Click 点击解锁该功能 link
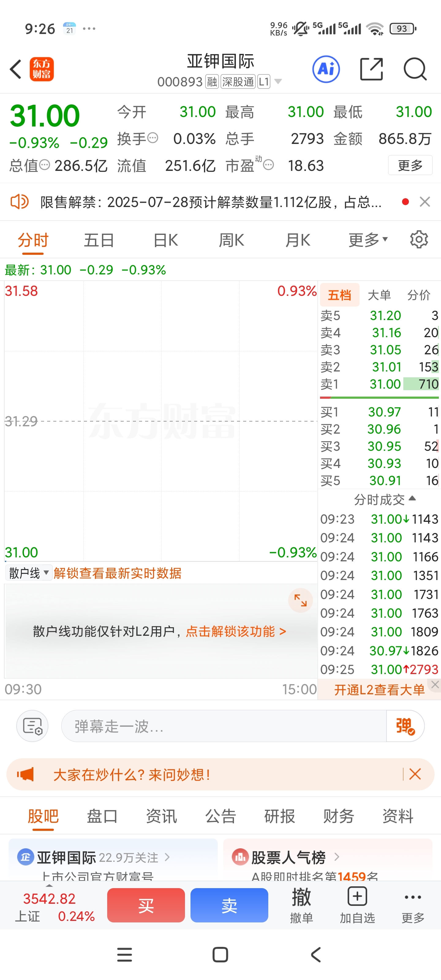 pyautogui.click(x=236, y=631)
